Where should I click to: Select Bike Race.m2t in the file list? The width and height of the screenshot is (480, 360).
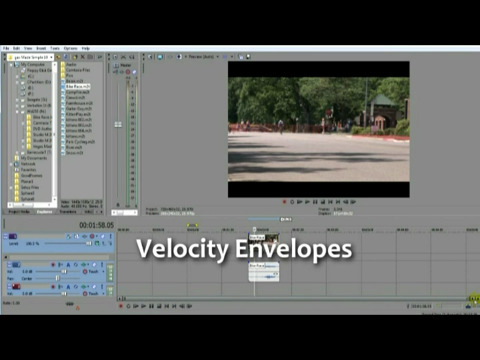[x=77, y=86]
